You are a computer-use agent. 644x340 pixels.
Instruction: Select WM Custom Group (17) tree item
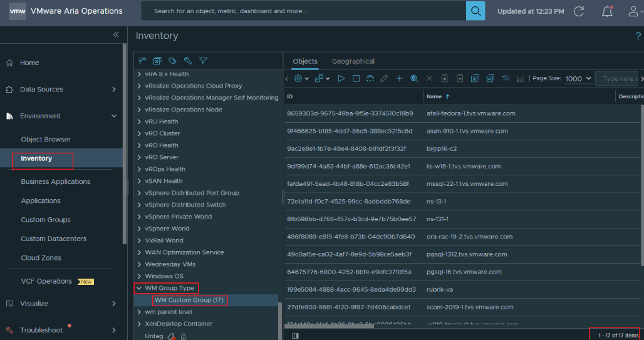point(189,300)
